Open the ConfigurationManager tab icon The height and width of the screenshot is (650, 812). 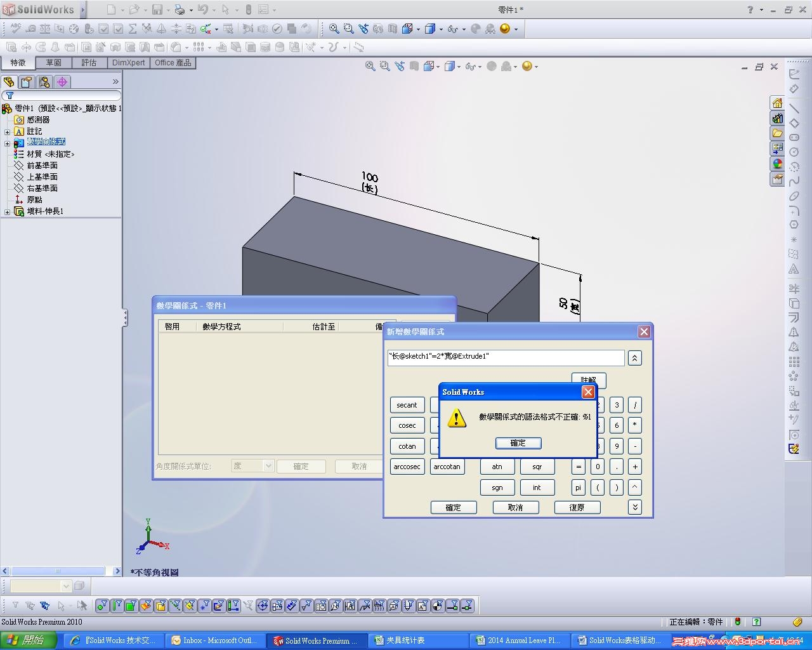coord(44,82)
